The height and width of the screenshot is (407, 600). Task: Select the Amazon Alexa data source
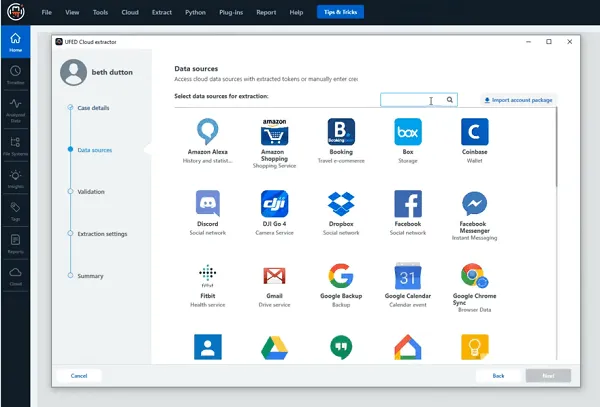[x=207, y=132]
